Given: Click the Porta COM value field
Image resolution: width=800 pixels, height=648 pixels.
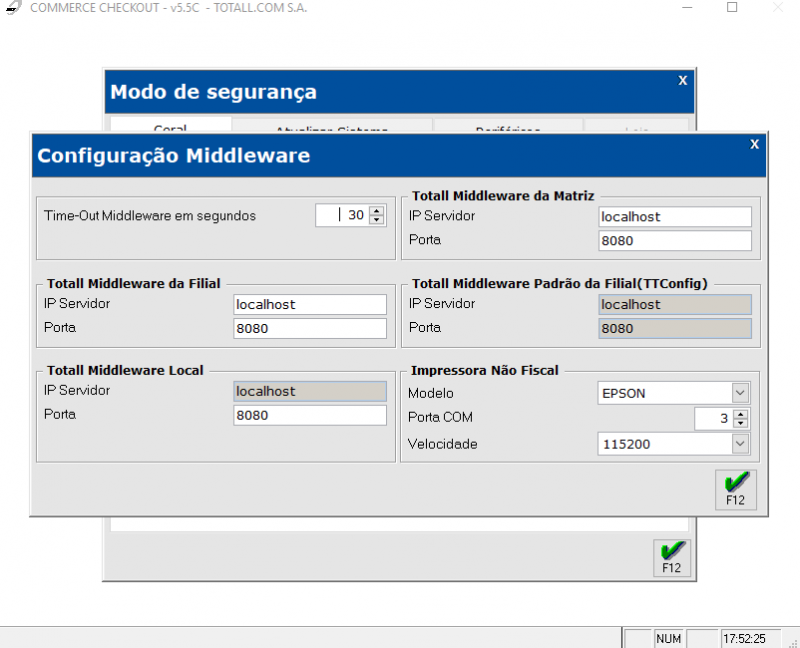Looking at the screenshot, I should (713, 418).
